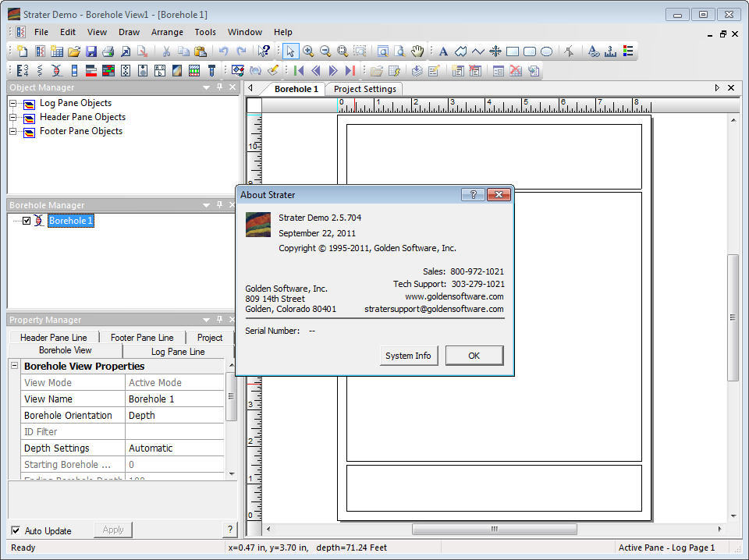Open the depth log creation tool
The height and width of the screenshot is (560, 749).
tap(23, 70)
